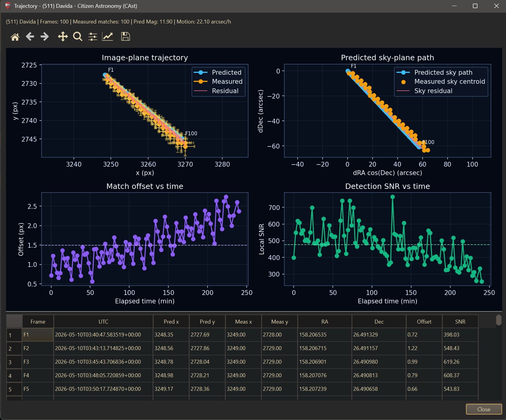Sort table by UTC column header
Viewport: 506px width, 420px height.
pos(103,321)
